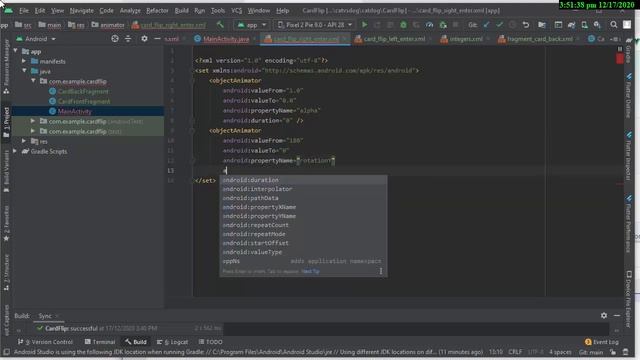Viewport: 640px width, 360px height.
Task: Open Build panel settings gear
Action: coord(604,316)
